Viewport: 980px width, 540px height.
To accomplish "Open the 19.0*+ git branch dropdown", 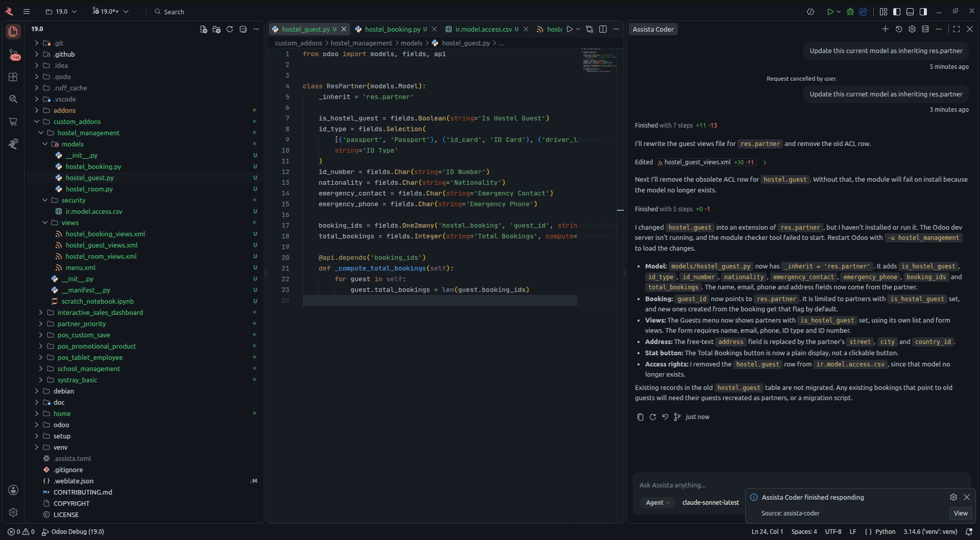I will [110, 11].
